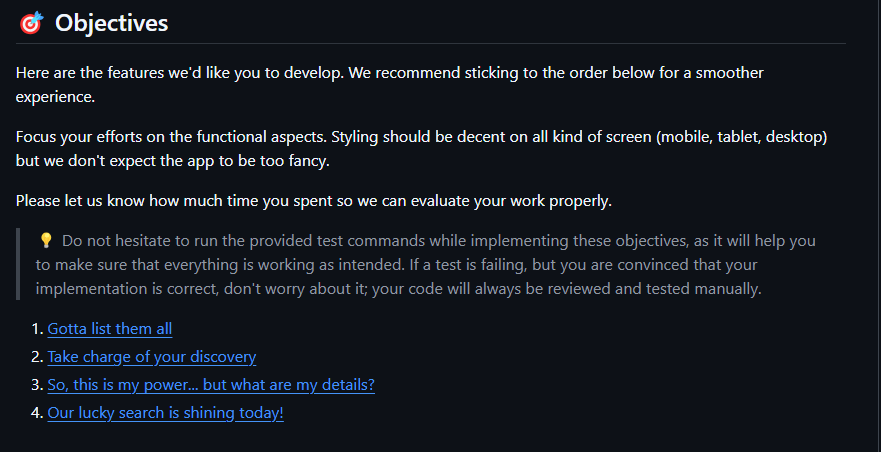The height and width of the screenshot is (452, 881).
Task: Click list number 4 marker
Action: 36,412
